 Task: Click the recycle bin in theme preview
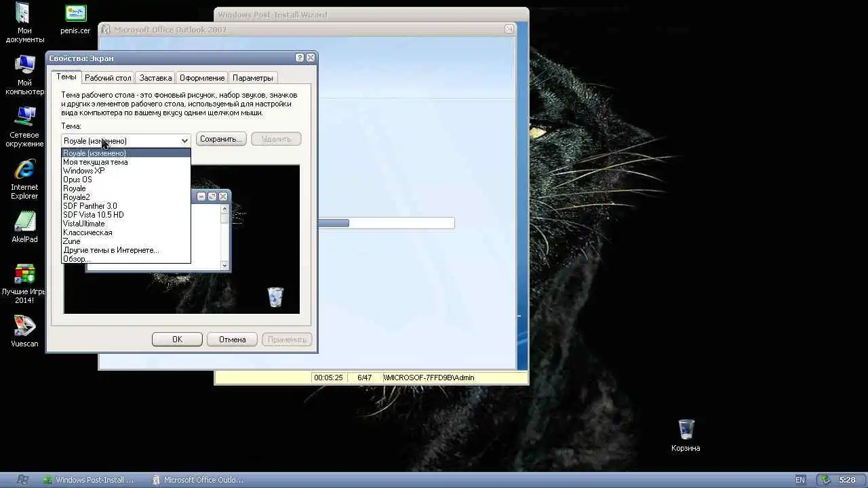coord(275,297)
